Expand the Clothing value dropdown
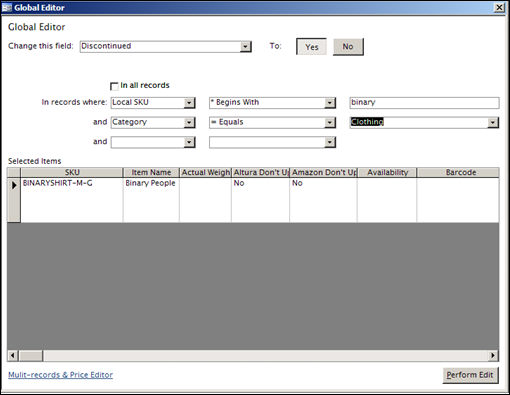This screenshot has width=510, height=395. [x=493, y=123]
